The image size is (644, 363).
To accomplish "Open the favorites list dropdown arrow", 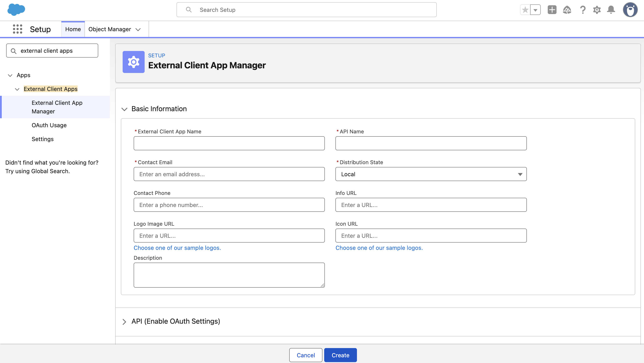I will pos(535,10).
